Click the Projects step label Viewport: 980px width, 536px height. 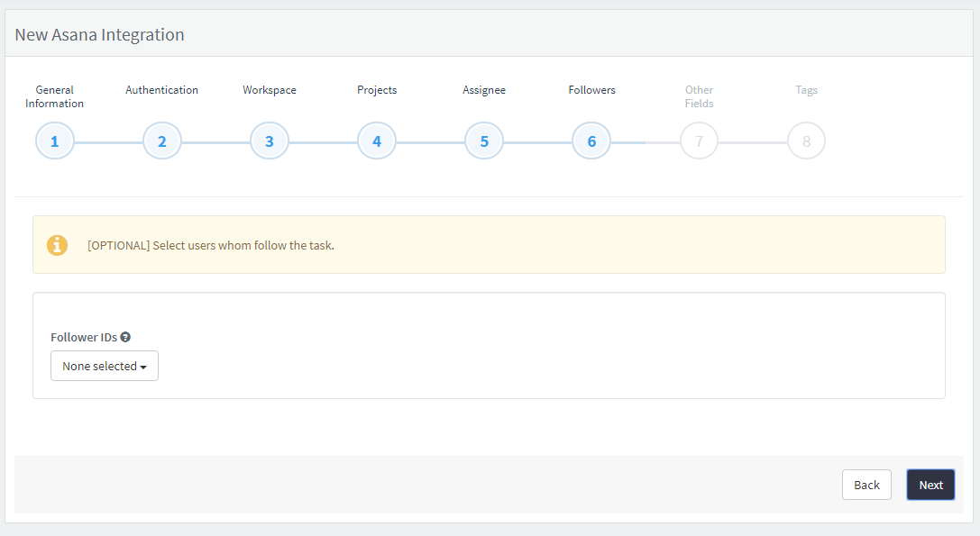(x=377, y=90)
